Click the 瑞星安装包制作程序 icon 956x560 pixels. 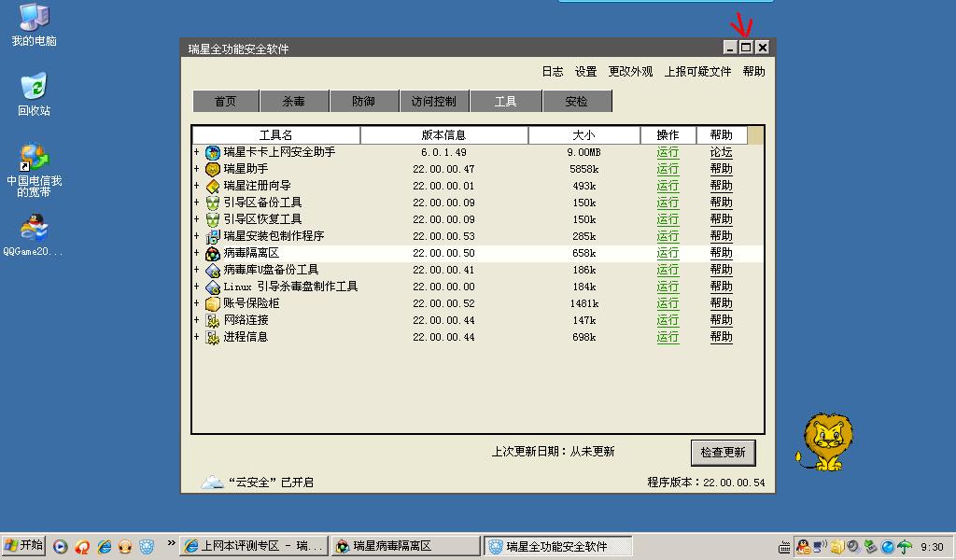(x=212, y=236)
